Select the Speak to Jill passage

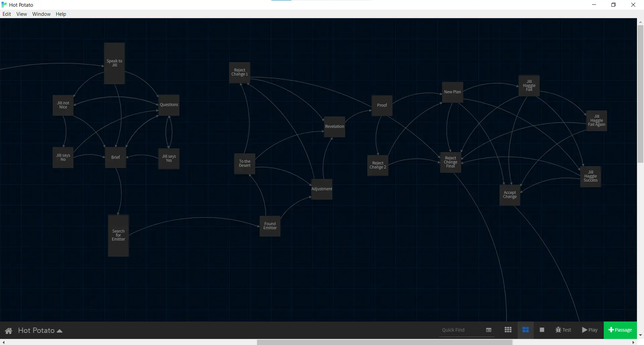click(x=114, y=63)
